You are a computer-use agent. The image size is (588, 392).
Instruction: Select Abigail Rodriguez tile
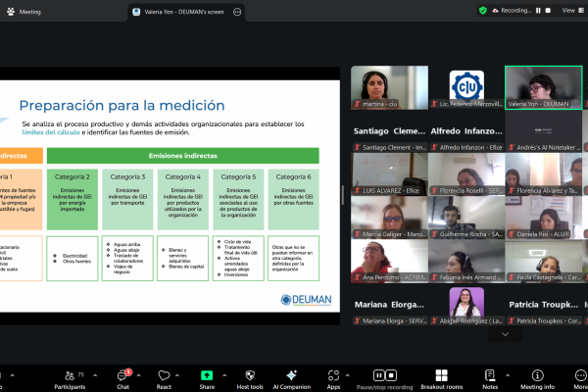pyautogui.click(x=466, y=305)
